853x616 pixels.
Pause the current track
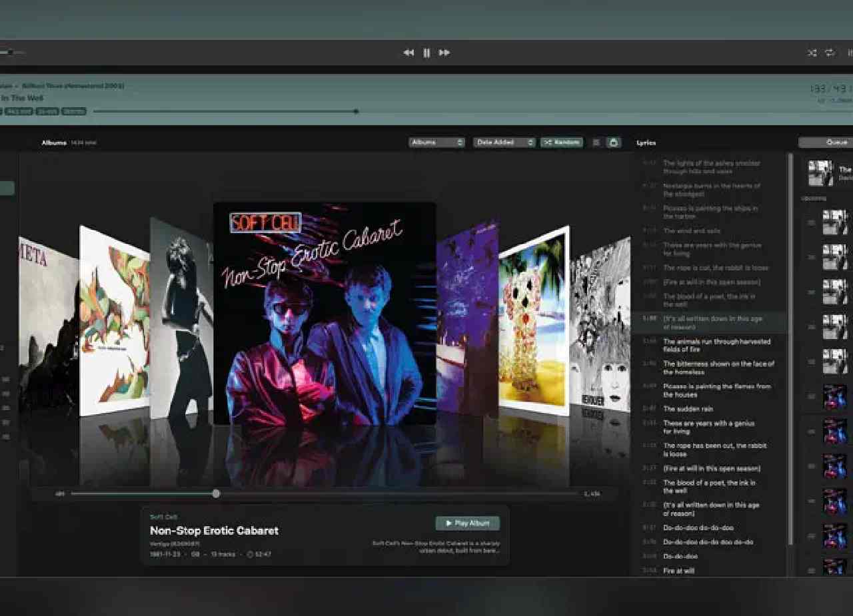pos(426,53)
